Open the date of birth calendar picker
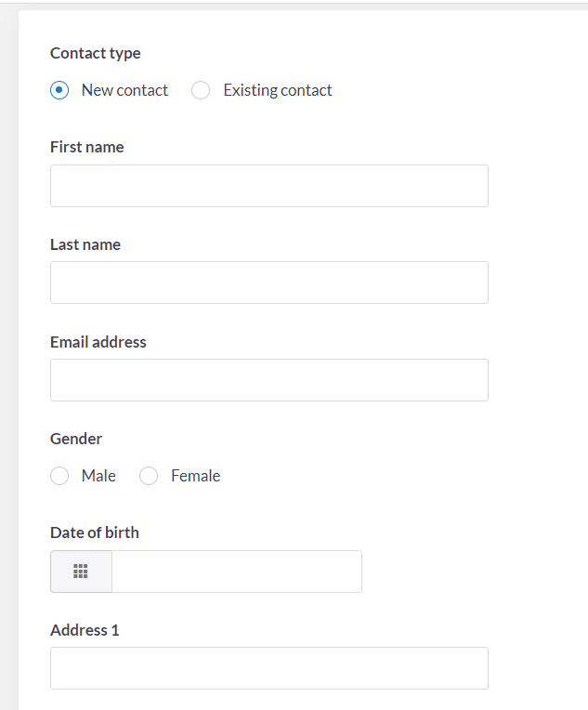 click(81, 572)
